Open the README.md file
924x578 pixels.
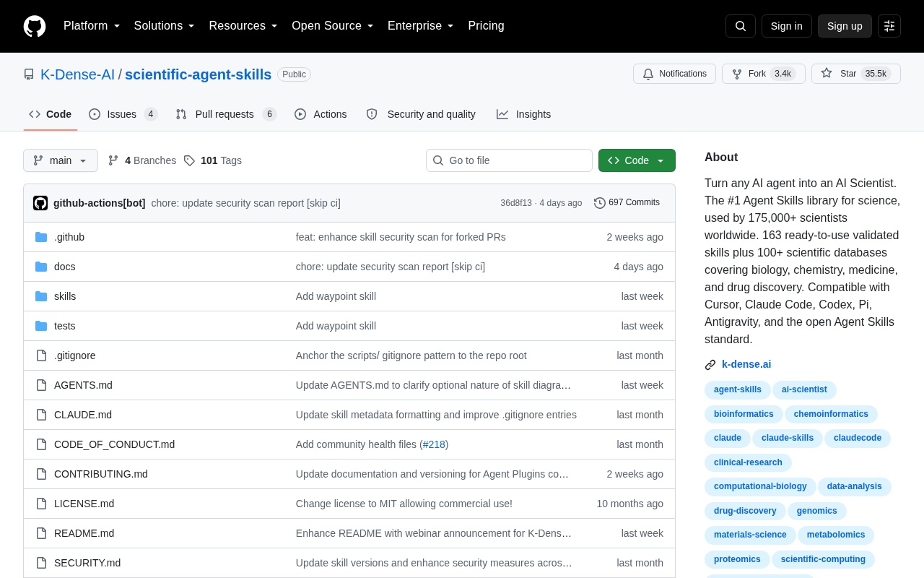[x=84, y=533]
